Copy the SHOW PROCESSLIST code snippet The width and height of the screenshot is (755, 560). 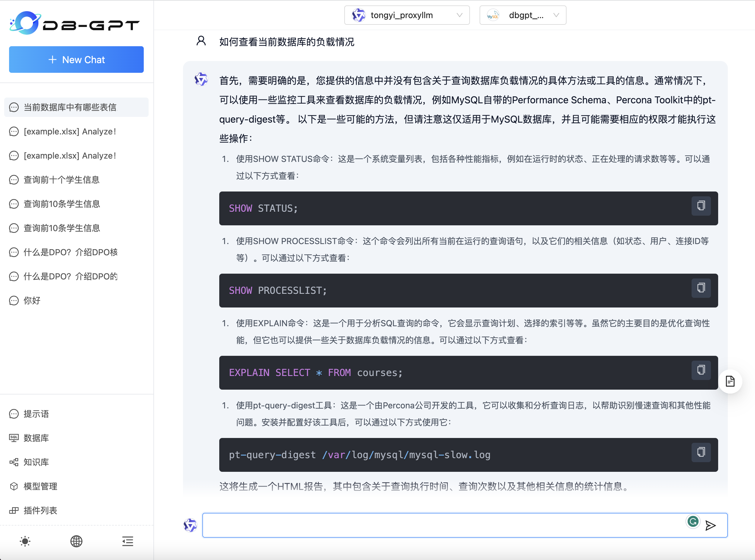701,288
